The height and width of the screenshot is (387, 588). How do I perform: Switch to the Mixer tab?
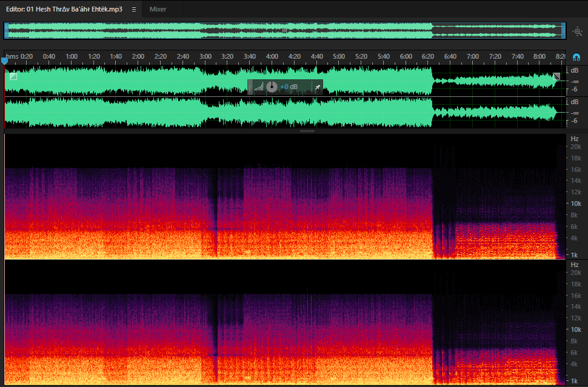click(158, 9)
